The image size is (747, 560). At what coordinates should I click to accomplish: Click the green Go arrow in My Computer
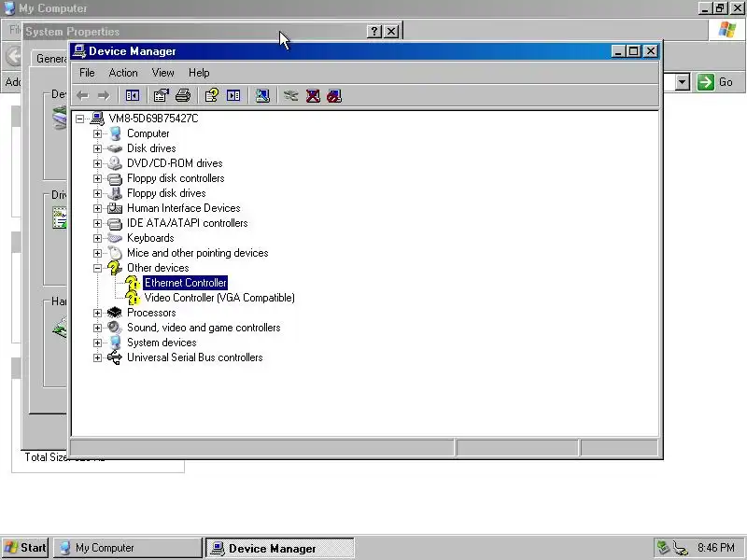click(x=706, y=82)
